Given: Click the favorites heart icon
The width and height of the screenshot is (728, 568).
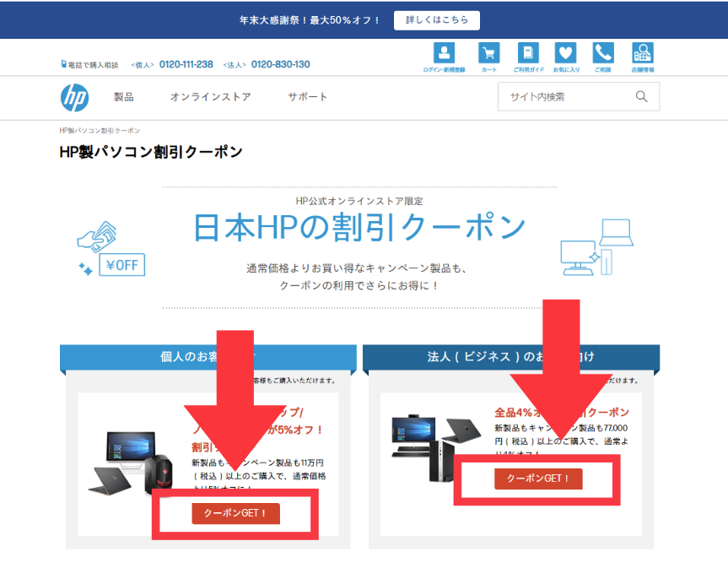Looking at the screenshot, I should pos(565,52).
